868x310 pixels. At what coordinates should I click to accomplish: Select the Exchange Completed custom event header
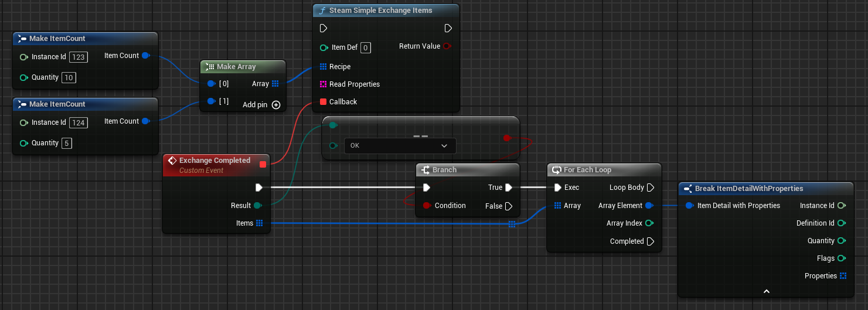(x=215, y=161)
